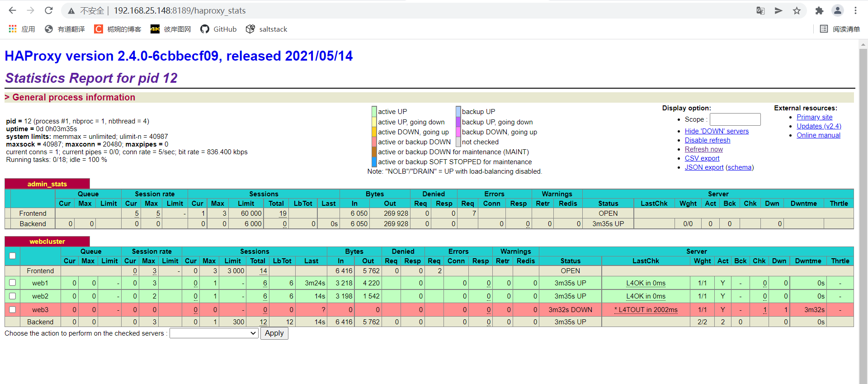Click admin_stats Frontend sessions total 19
Screen dimensions: 868x384
(283, 213)
